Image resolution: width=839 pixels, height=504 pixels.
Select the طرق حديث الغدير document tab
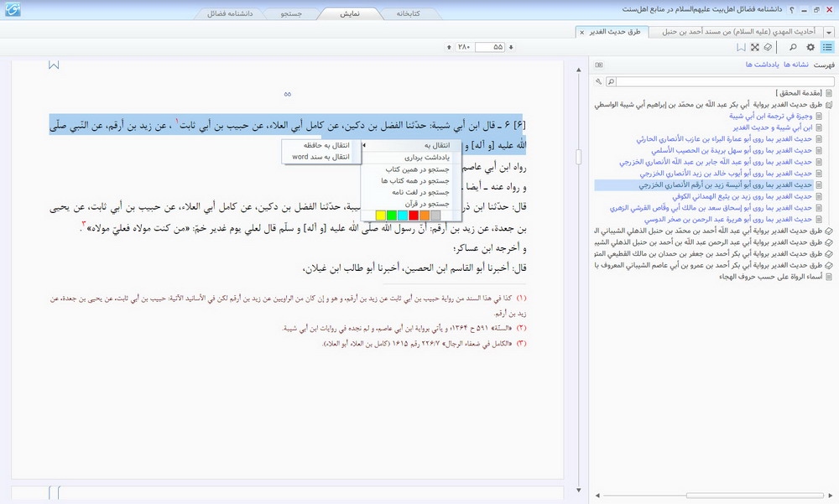click(x=615, y=32)
